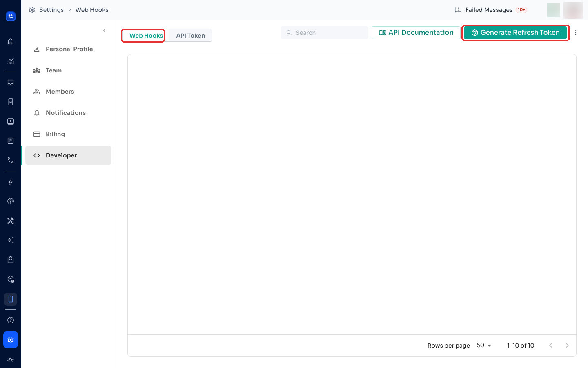Image resolution: width=588 pixels, height=368 pixels.
Task: Click the app logo in sidebar
Action: [11, 16]
